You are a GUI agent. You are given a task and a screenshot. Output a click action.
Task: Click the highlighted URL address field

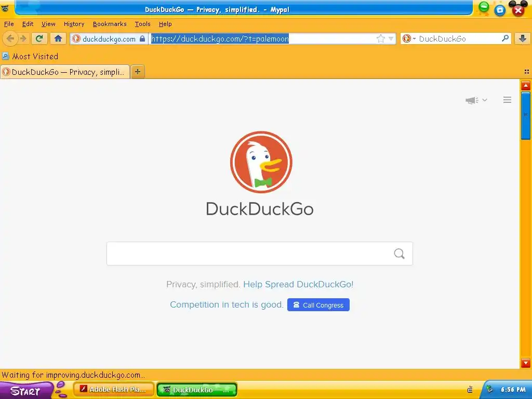(220, 38)
